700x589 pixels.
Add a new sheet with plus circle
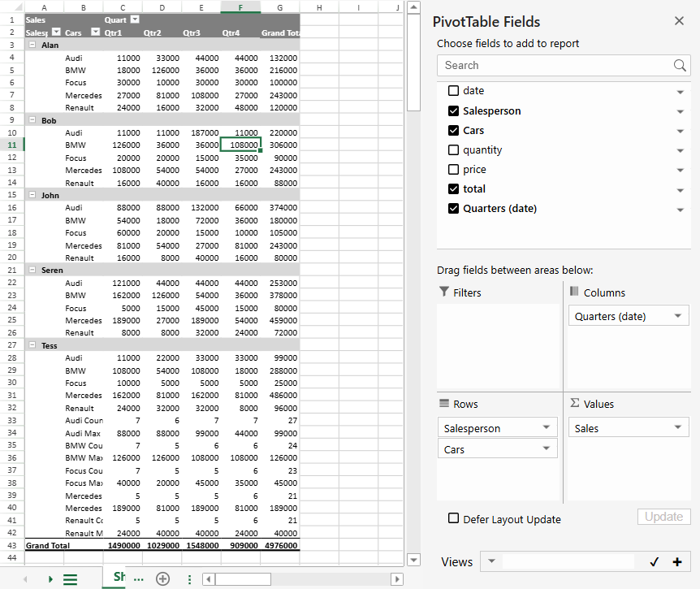tap(162, 579)
